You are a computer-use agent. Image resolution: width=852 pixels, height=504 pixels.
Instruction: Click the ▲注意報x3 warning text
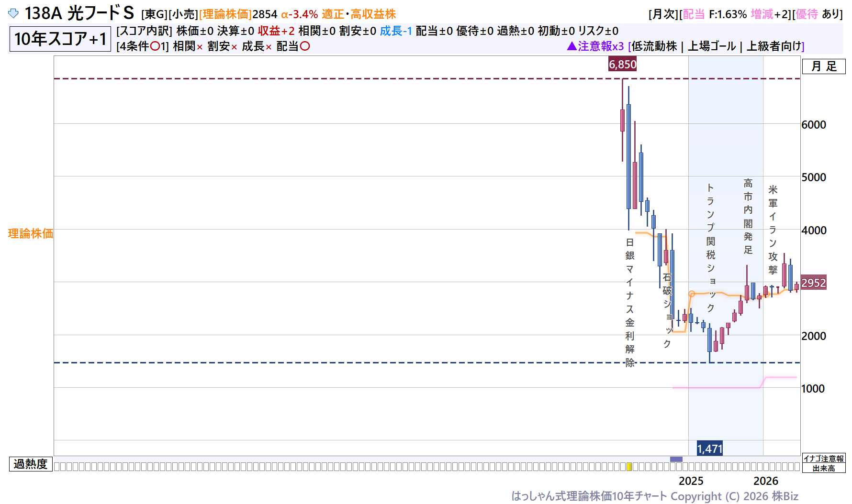click(595, 46)
